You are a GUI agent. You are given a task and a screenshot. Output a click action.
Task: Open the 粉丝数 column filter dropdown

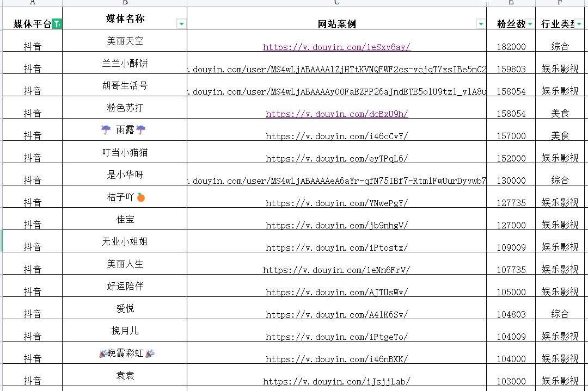[x=530, y=24]
